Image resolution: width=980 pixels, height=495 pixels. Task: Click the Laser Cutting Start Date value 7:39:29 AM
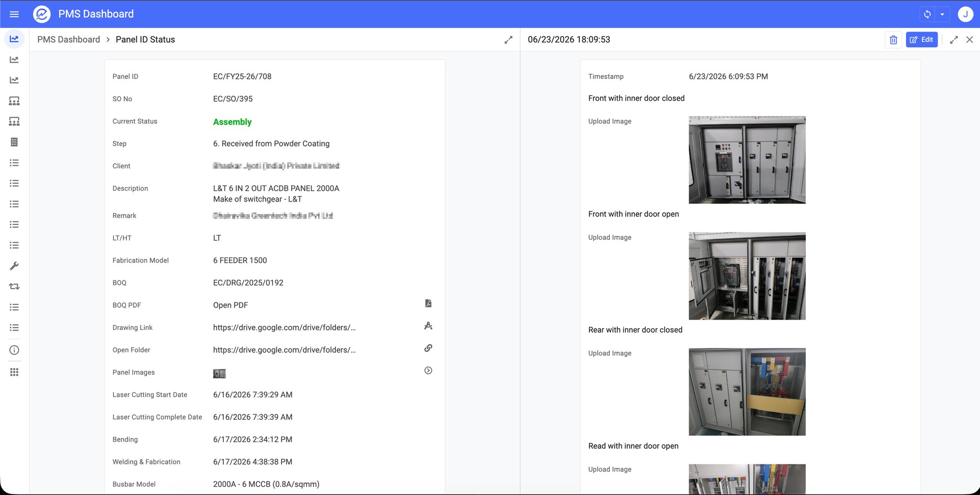pos(253,395)
